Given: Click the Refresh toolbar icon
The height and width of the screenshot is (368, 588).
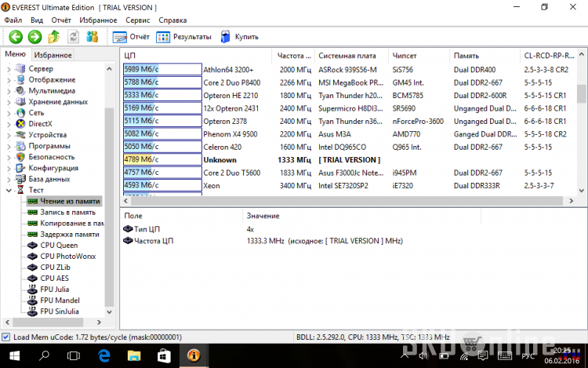Looking at the screenshot, I should point(73,37).
